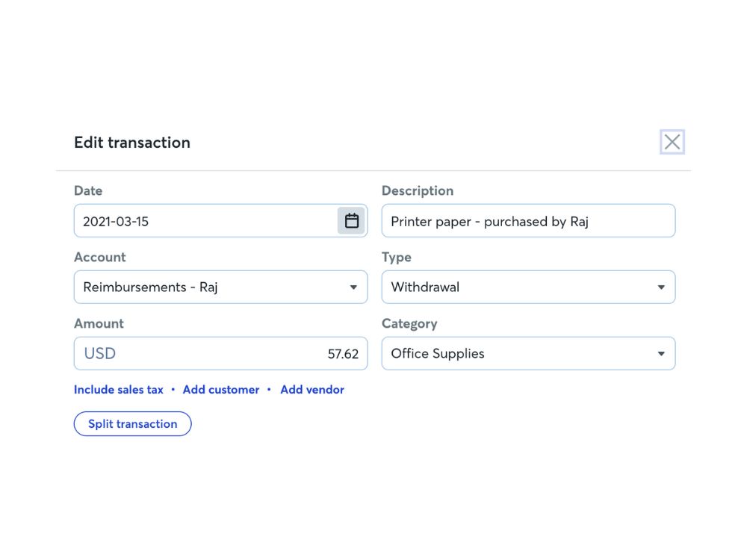747x560 pixels.
Task: Click the Description field label
Action: pyautogui.click(x=418, y=190)
